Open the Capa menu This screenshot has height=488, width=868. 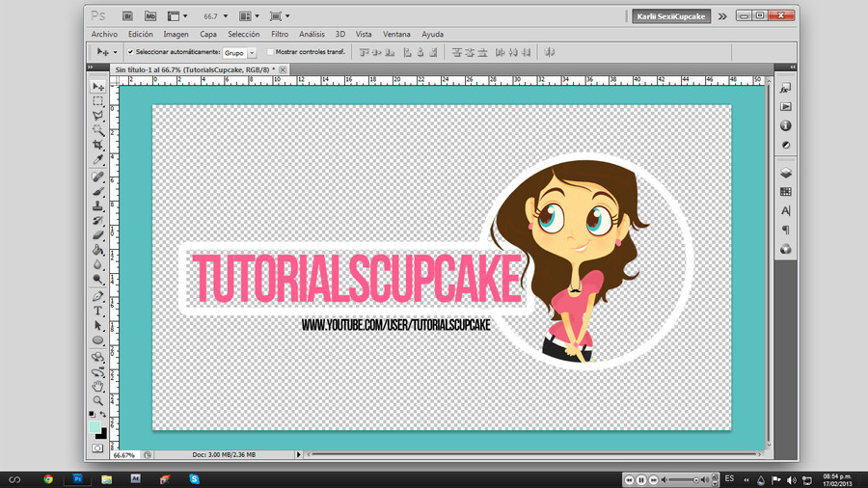click(x=208, y=35)
